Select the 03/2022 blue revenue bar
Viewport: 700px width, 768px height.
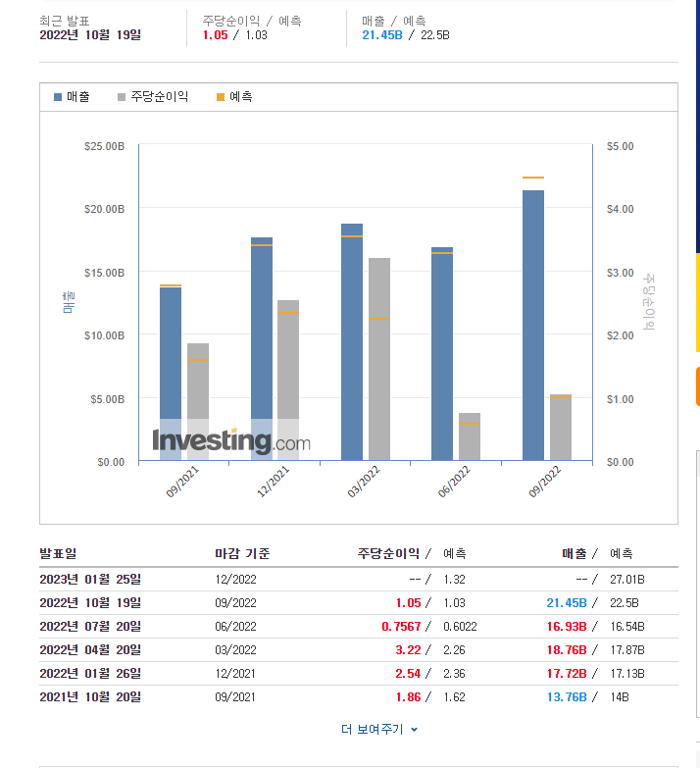coord(352,342)
